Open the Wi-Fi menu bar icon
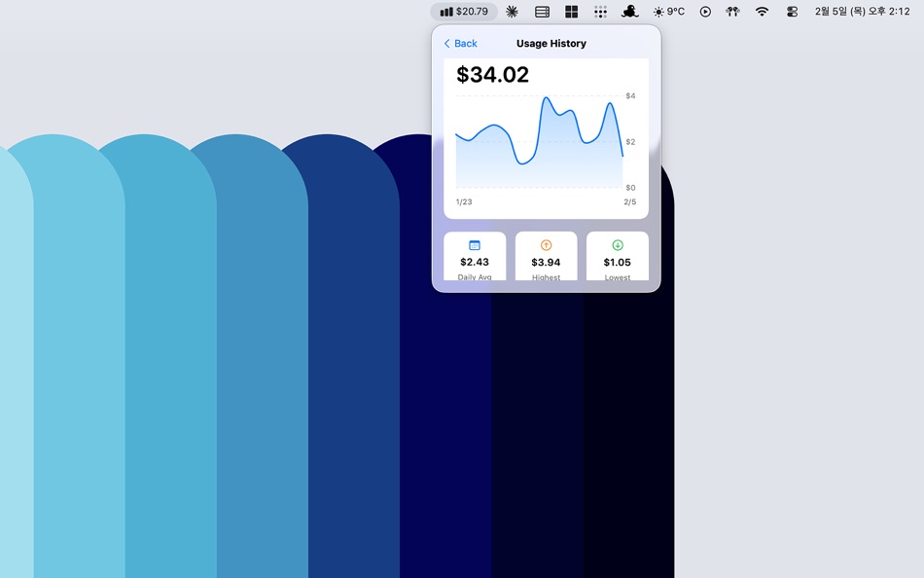 [x=762, y=12]
